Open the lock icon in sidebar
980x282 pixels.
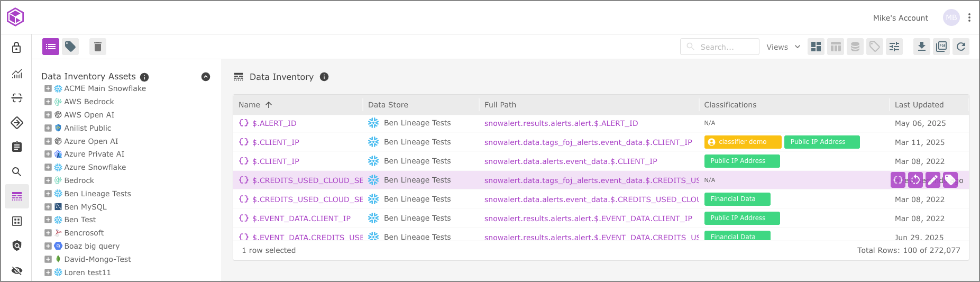point(16,48)
